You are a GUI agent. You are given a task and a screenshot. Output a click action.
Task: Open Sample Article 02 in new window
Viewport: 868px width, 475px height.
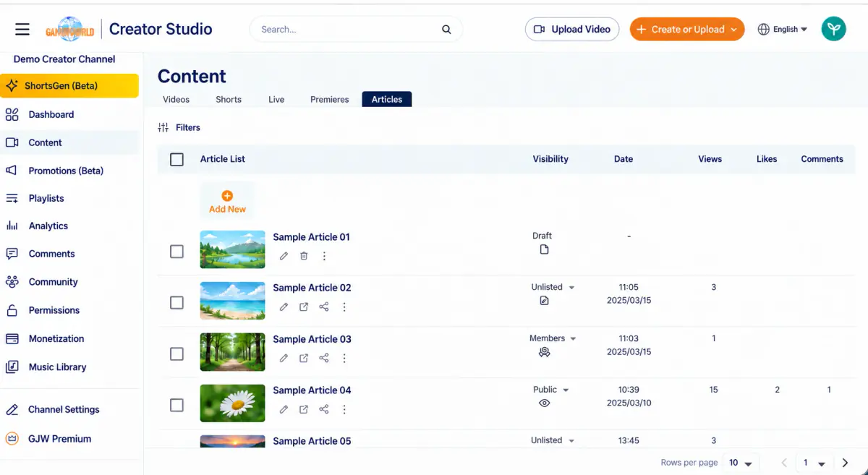click(x=304, y=307)
